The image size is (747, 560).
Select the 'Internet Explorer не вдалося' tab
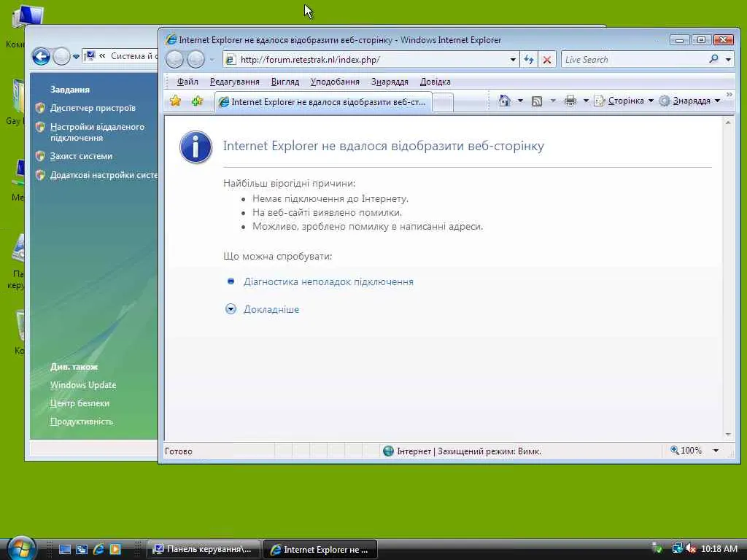click(x=323, y=102)
